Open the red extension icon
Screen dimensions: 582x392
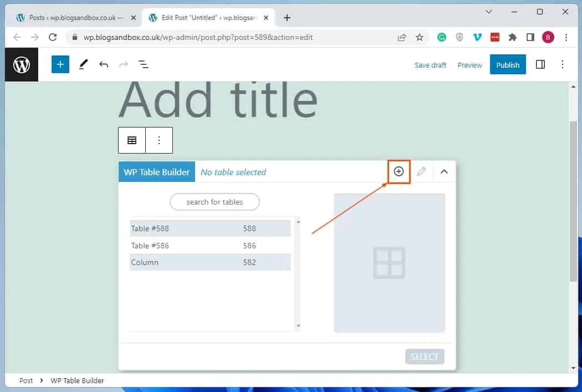tap(495, 37)
